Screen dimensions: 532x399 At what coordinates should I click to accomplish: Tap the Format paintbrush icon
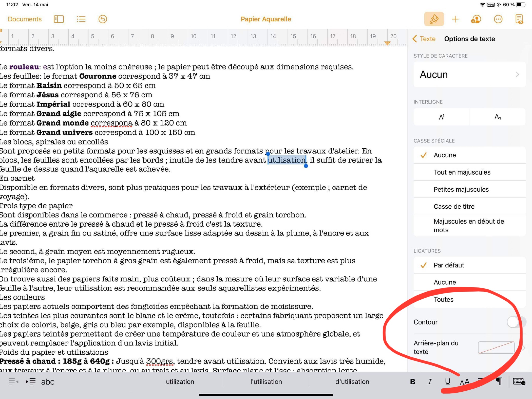pyautogui.click(x=434, y=19)
